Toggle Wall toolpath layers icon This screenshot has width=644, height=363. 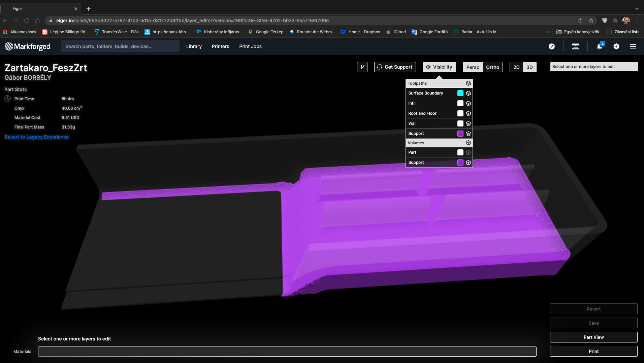pos(468,123)
